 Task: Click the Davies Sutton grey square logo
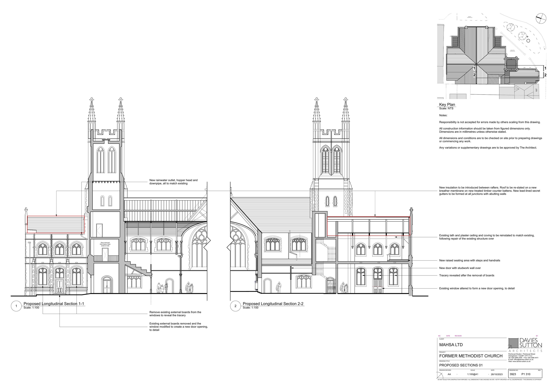coord(513,343)
